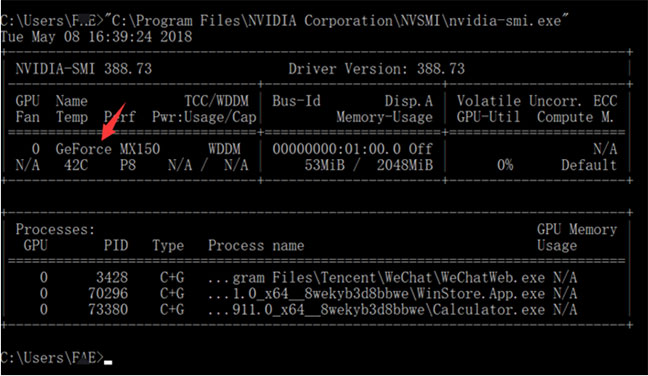The image size is (648, 376).
Task: Click the 'Driver Version: 388.73' text
Action: click(x=376, y=69)
